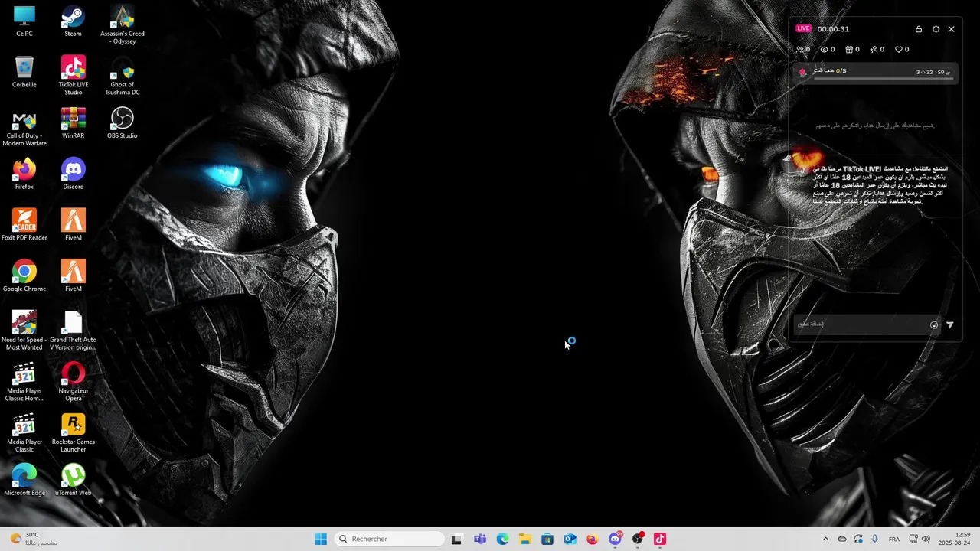Click the OneDrive cloud tray icon
This screenshot has width=980, height=551.
click(842, 539)
